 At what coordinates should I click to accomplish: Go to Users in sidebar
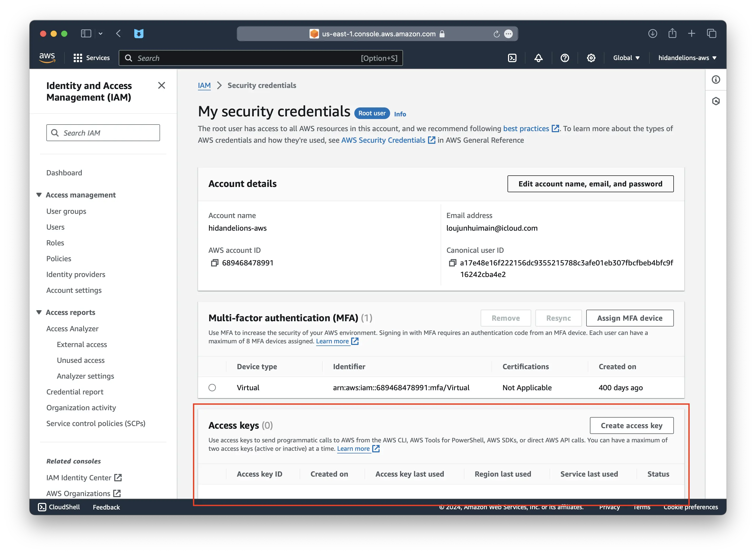click(55, 227)
